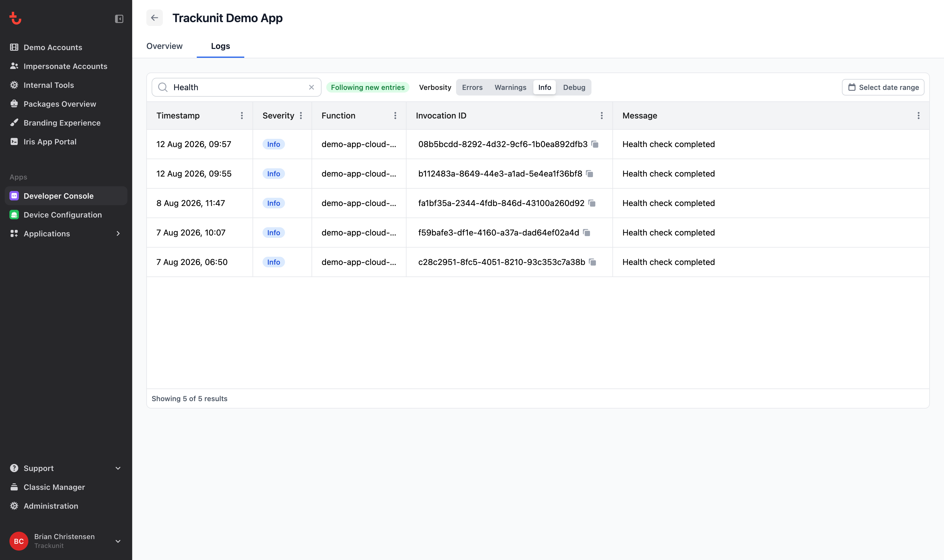Click calendar icon in Select date range
The width and height of the screenshot is (944, 560).
coord(852,87)
